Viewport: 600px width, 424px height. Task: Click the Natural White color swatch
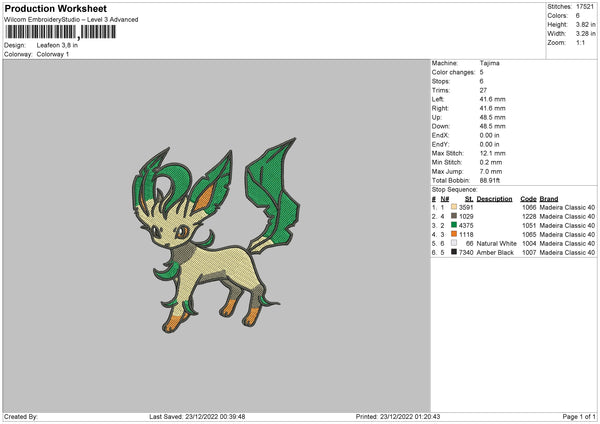(454, 243)
